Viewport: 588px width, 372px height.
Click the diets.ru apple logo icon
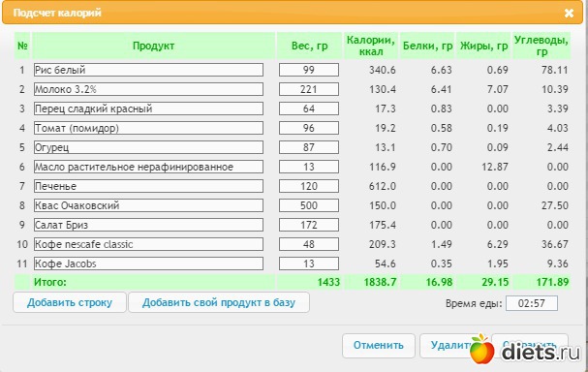481,349
